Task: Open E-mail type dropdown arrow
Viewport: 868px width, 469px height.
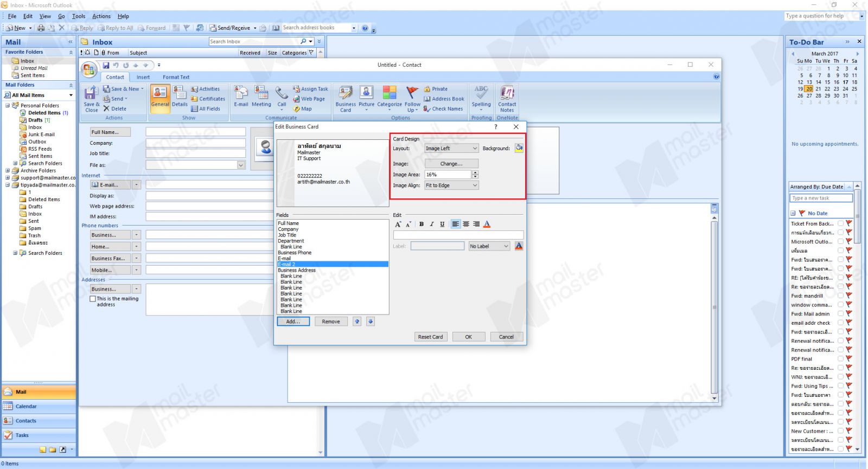Action: tap(136, 185)
